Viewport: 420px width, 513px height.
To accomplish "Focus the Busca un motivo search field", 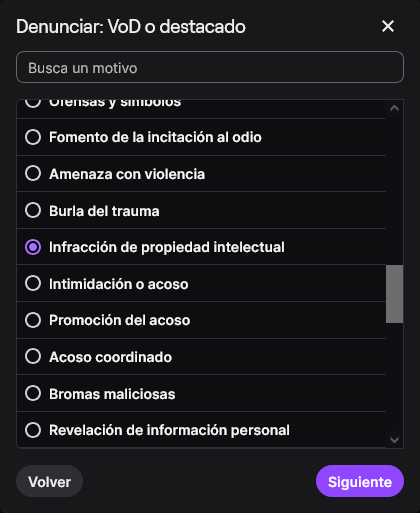I will pos(210,67).
